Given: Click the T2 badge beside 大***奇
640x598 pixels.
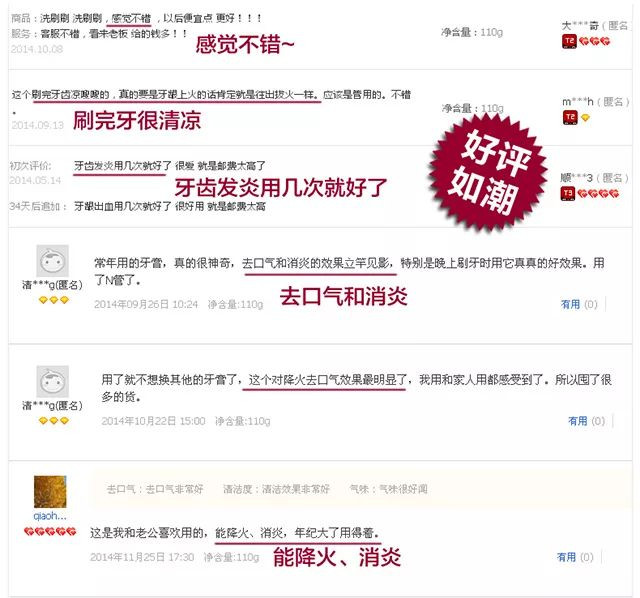Looking at the screenshot, I should (x=569, y=41).
